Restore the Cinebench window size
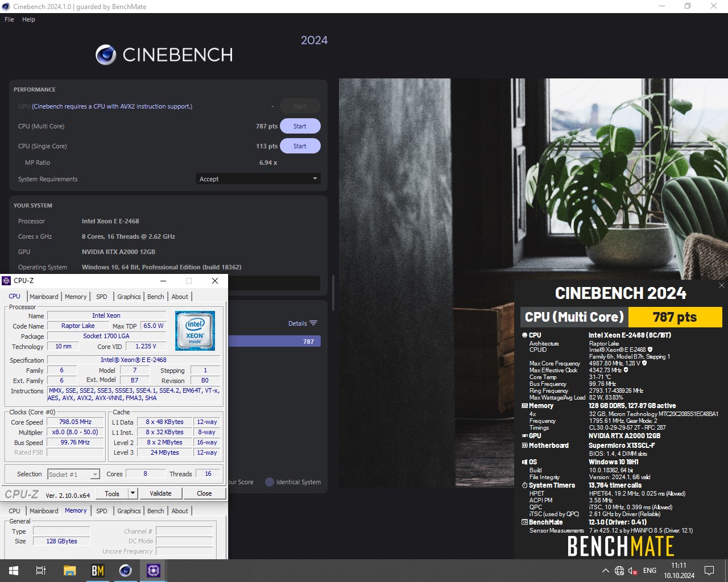 pyautogui.click(x=688, y=6)
